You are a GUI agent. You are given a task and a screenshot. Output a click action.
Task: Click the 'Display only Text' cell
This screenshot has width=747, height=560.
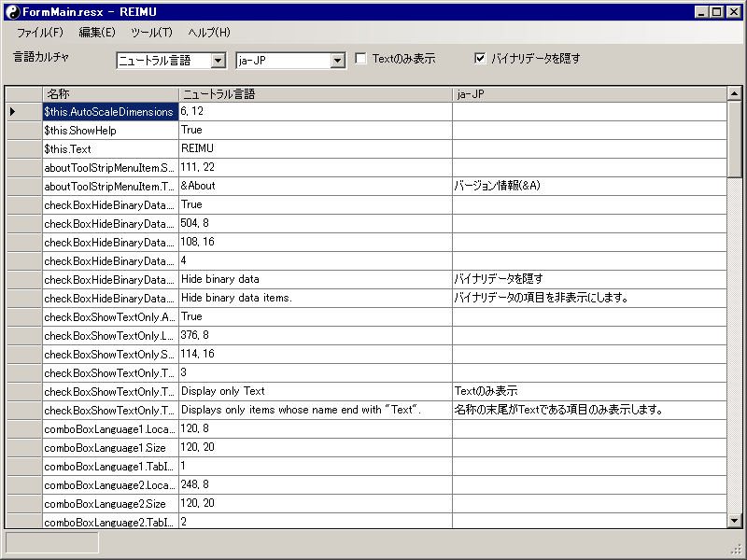click(x=316, y=391)
